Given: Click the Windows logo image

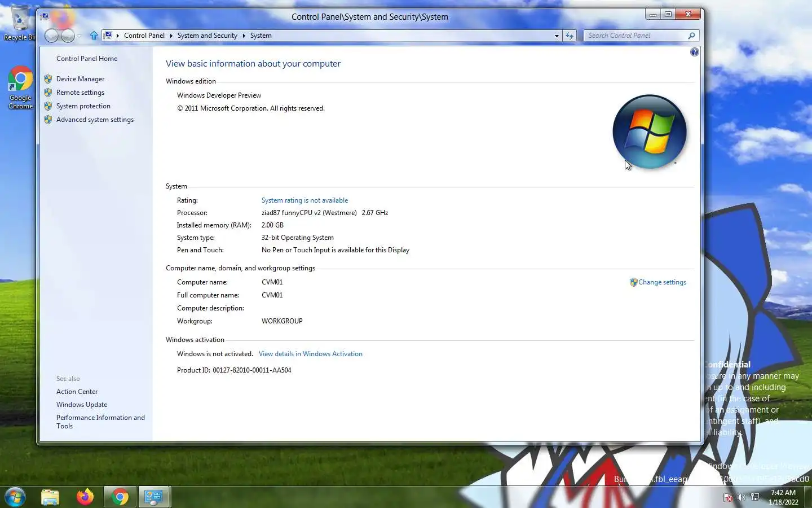Looking at the screenshot, I should pos(650,132).
